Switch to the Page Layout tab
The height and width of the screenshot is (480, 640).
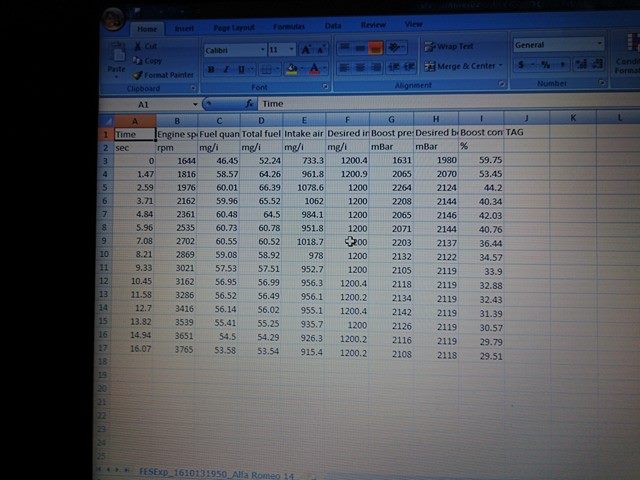click(234, 27)
